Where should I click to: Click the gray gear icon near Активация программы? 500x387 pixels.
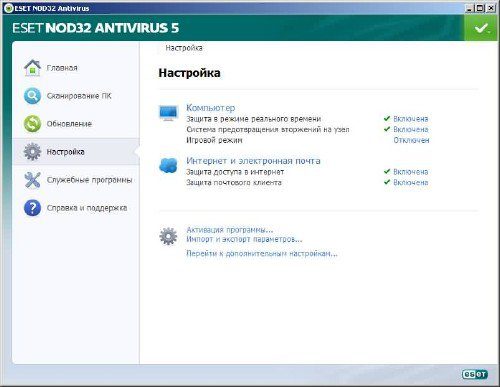168,236
